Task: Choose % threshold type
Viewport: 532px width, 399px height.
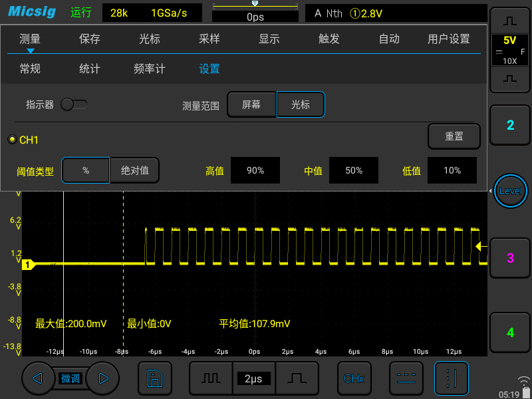Action: 86,170
